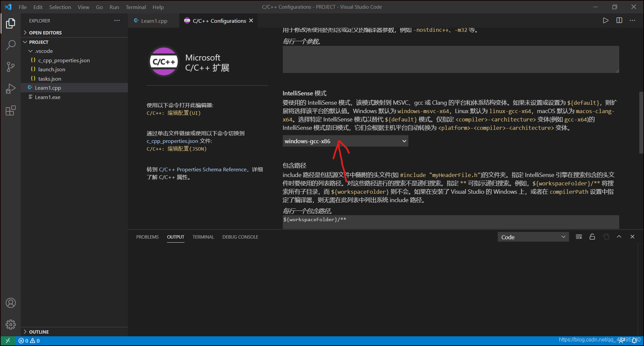Open the Accounts menu icon

(11, 303)
